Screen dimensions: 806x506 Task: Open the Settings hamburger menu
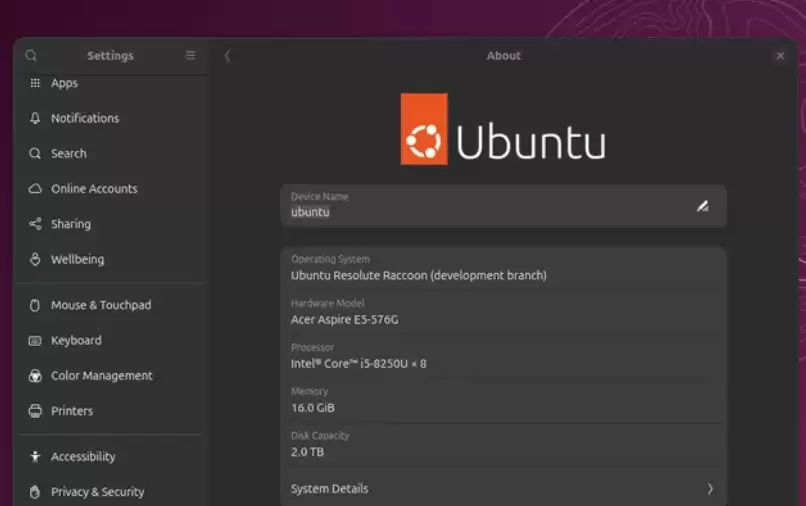[190, 55]
